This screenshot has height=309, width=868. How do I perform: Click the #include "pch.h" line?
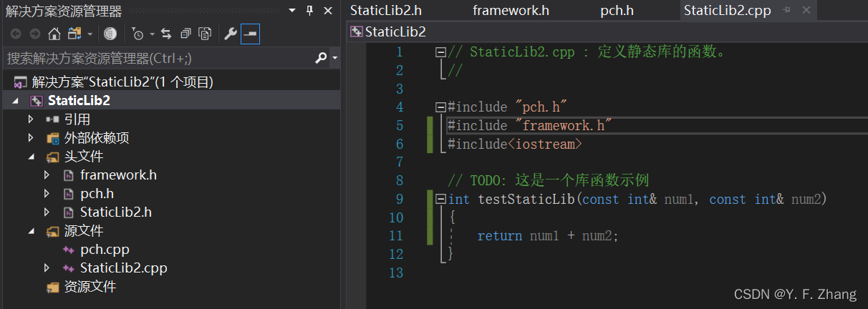click(x=508, y=107)
